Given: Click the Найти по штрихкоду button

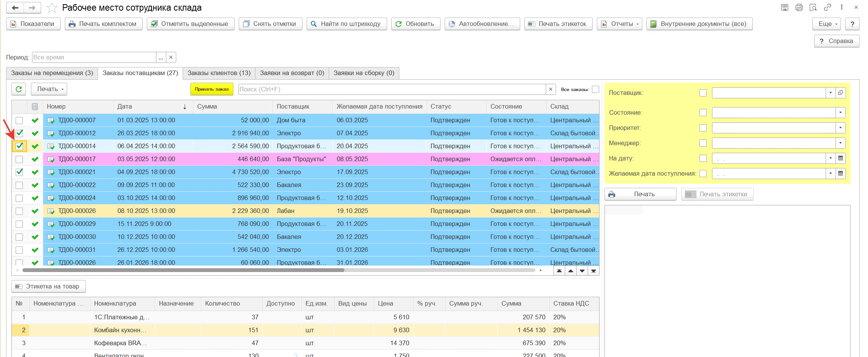Looking at the screenshot, I should (x=347, y=24).
